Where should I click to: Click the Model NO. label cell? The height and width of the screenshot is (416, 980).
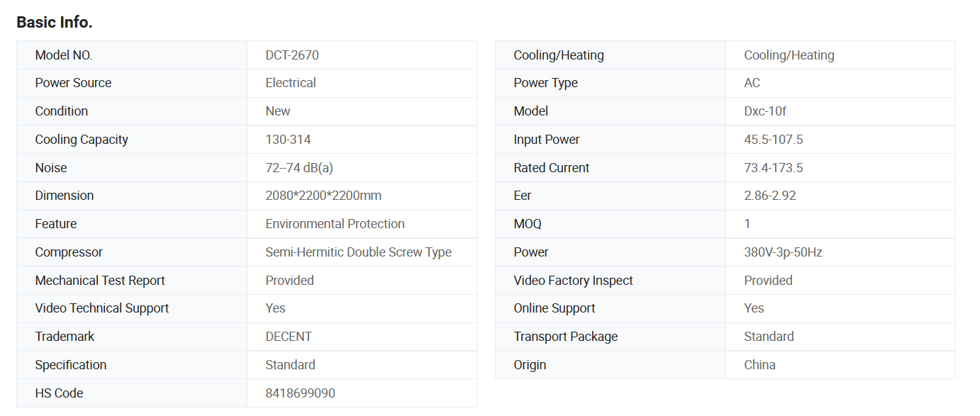[x=132, y=55]
